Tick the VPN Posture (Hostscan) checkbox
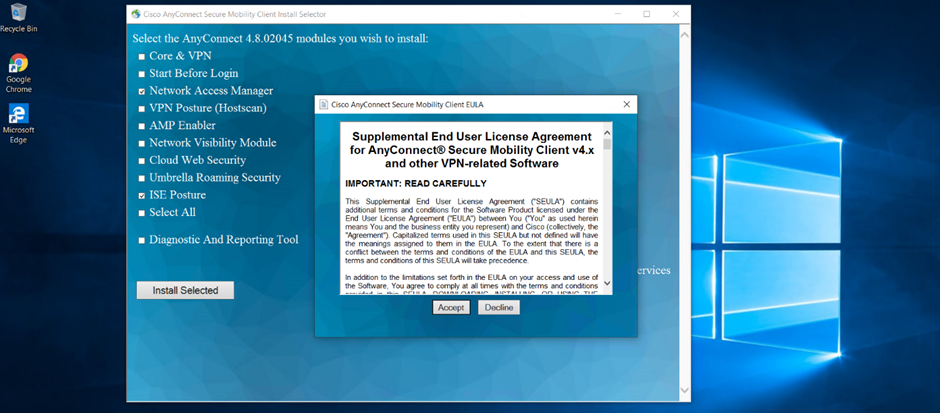The image size is (940, 413). [x=142, y=108]
